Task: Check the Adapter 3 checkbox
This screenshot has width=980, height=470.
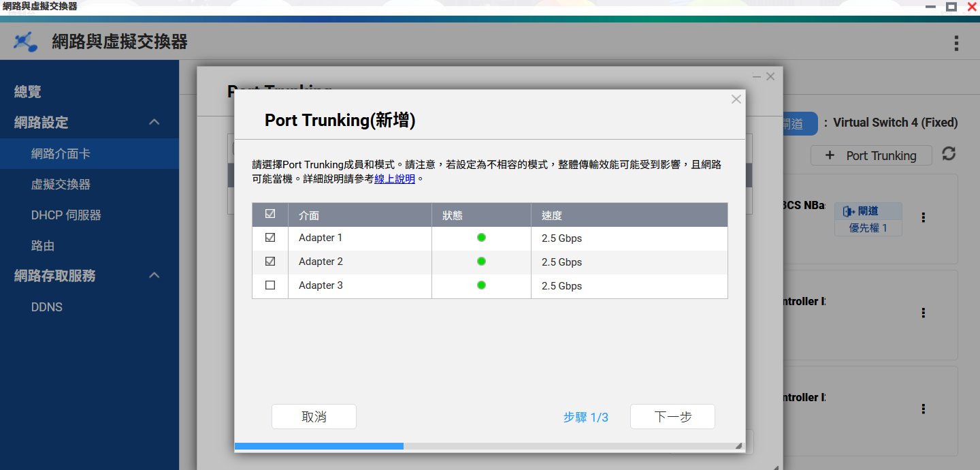Action: coord(270,285)
